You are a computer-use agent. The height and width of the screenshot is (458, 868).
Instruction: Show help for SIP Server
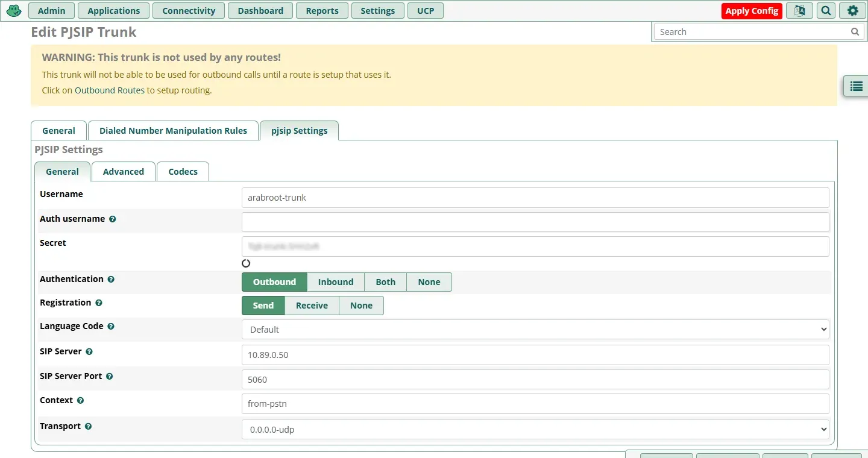point(89,352)
